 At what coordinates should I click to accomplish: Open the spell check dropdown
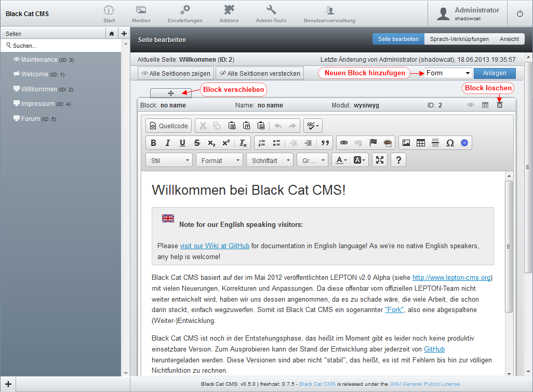pyautogui.click(x=313, y=126)
